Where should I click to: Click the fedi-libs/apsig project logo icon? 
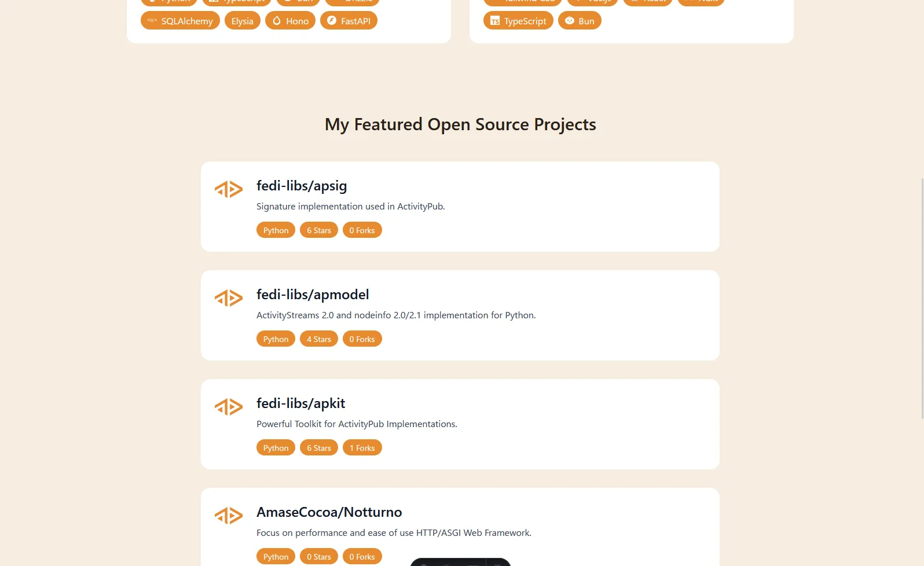[229, 189]
